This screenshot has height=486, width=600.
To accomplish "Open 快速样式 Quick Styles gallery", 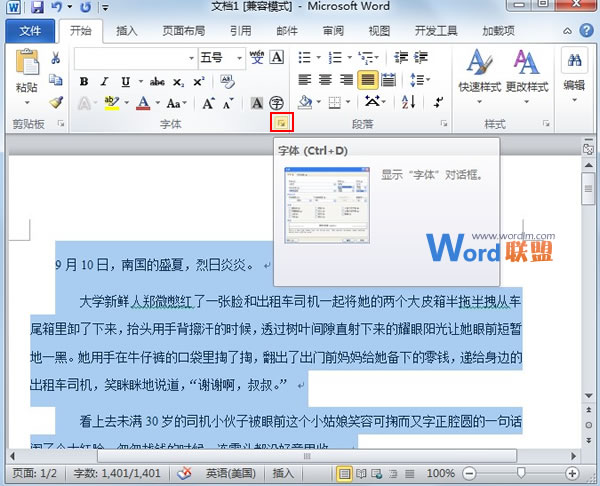I will pyautogui.click(x=480, y=77).
